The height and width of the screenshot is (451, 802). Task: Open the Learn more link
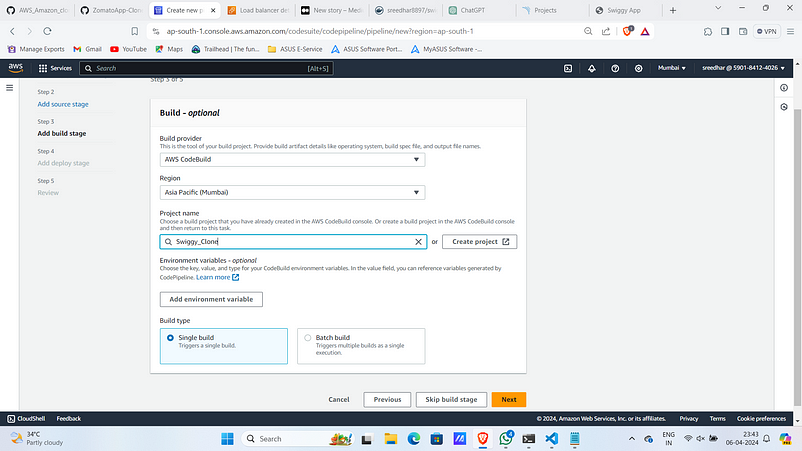[x=217, y=277]
